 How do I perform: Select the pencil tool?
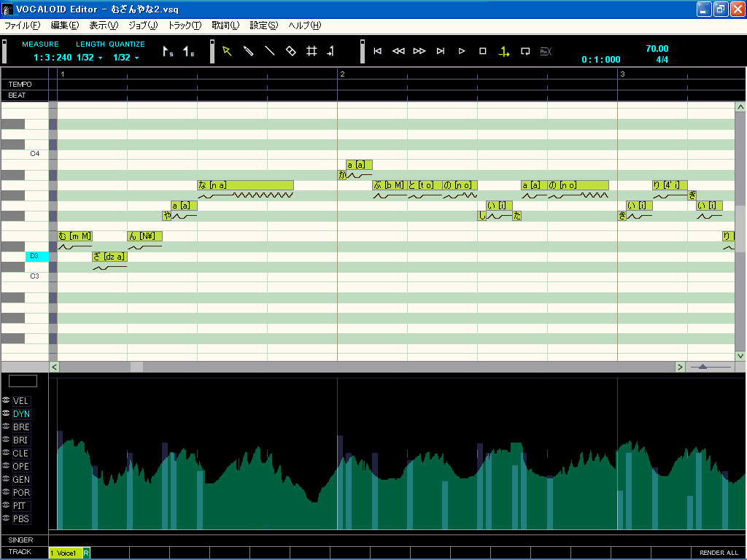click(x=248, y=51)
